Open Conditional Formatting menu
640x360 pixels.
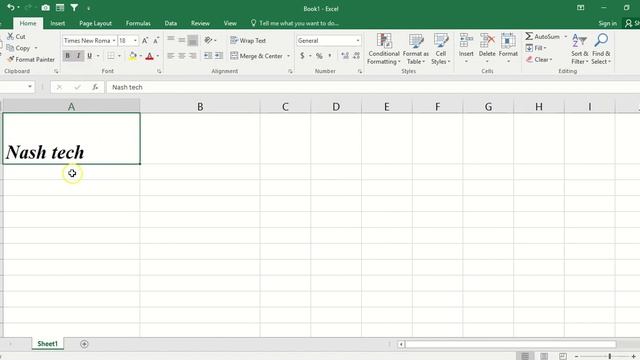pyautogui.click(x=384, y=49)
